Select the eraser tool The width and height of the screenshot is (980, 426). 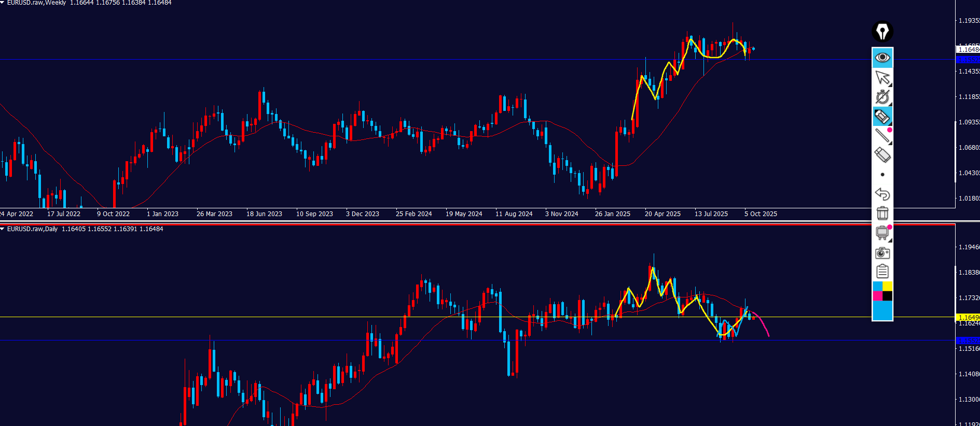pyautogui.click(x=882, y=155)
